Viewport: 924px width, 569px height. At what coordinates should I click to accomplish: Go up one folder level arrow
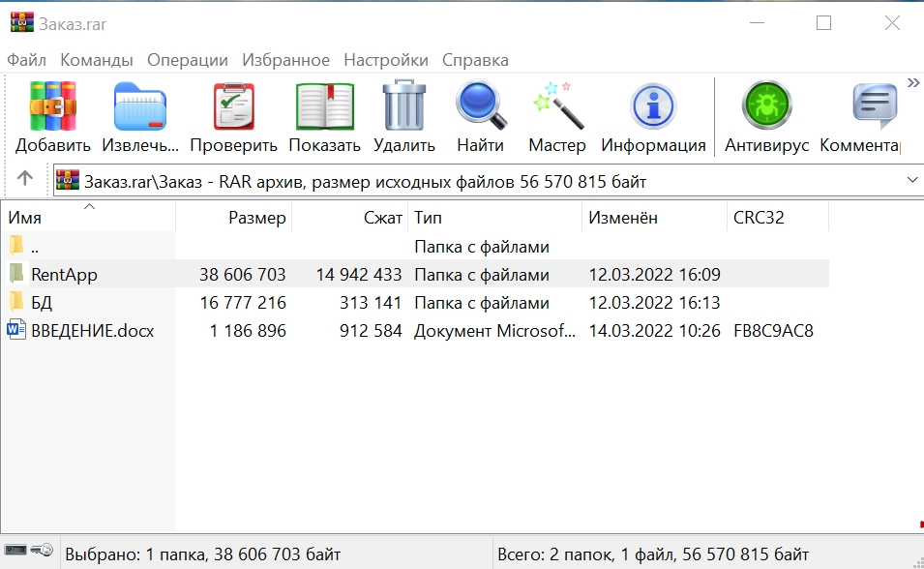(x=25, y=179)
